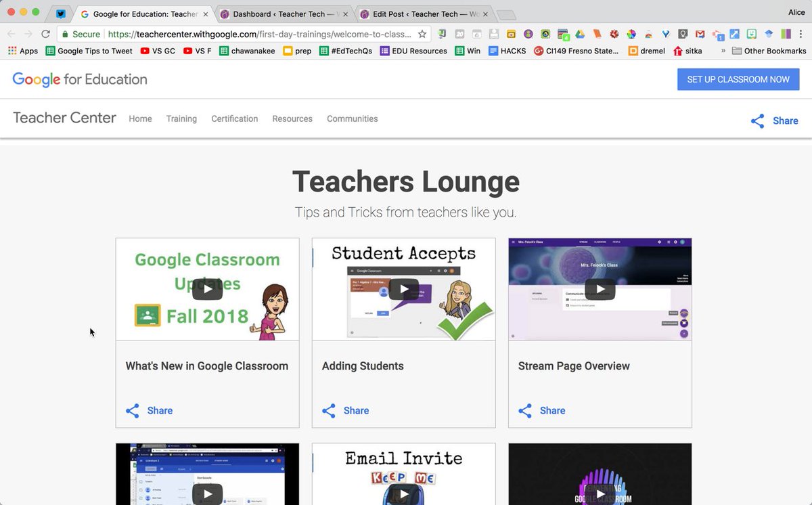Click the Teacher Center title link
This screenshot has height=505, width=812.
64,118
